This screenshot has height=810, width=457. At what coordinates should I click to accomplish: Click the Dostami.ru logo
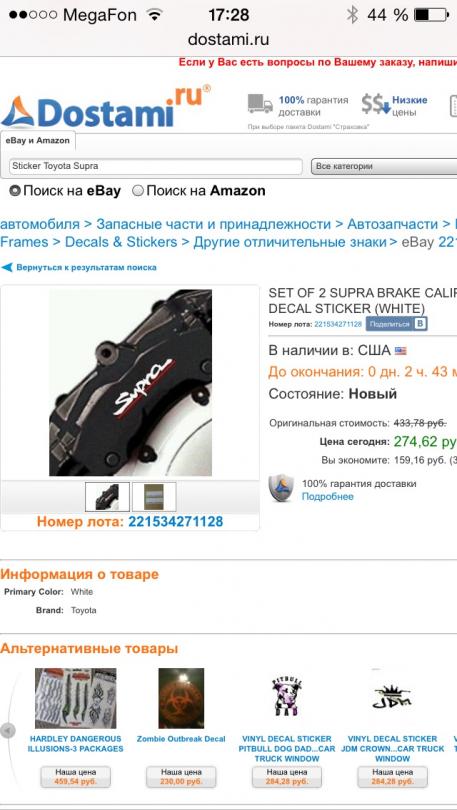point(106,107)
